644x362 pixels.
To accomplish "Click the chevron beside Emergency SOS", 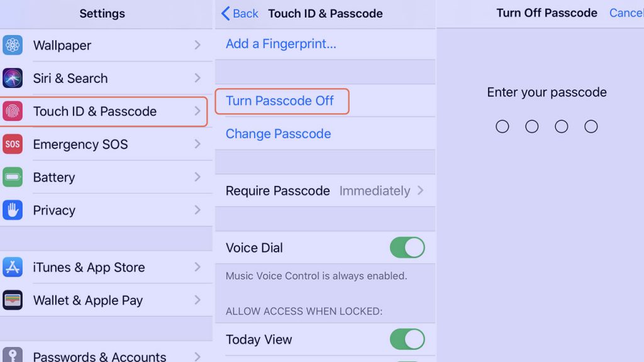I will click(x=197, y=144).
